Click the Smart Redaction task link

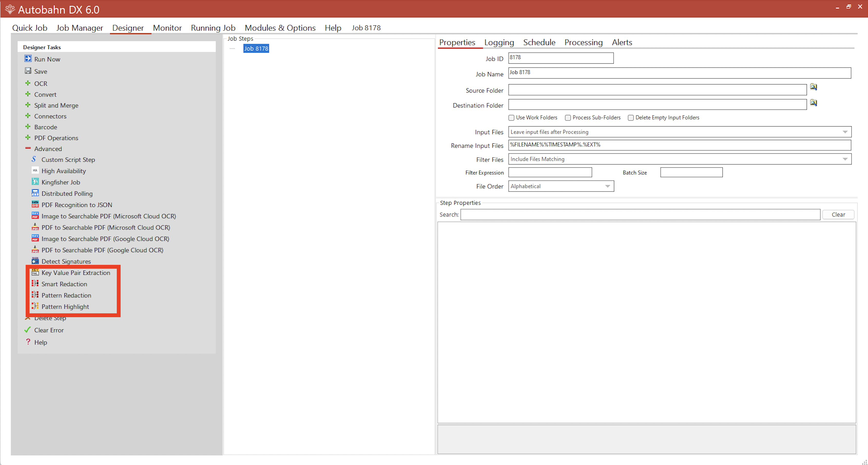click(64, 284)
